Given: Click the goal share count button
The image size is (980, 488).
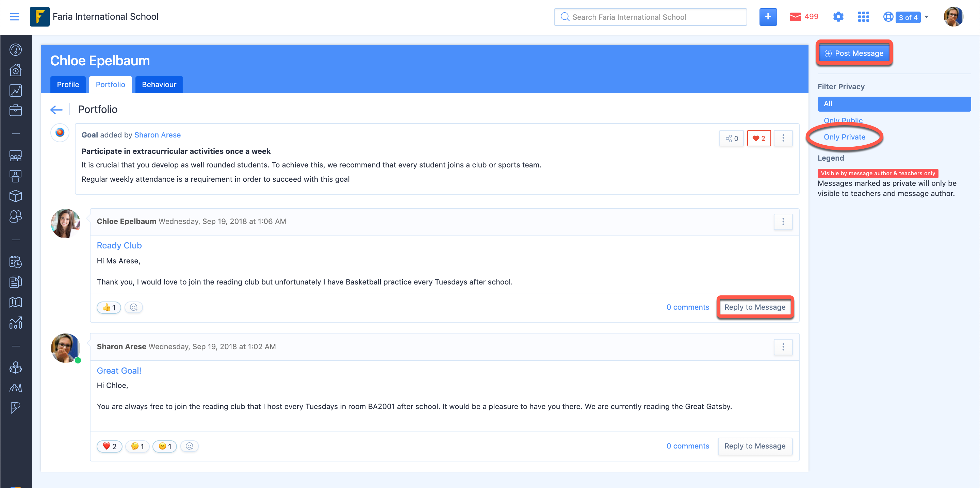Looking at the screenshot, I should pyautogui.click(x=731, y=139).
